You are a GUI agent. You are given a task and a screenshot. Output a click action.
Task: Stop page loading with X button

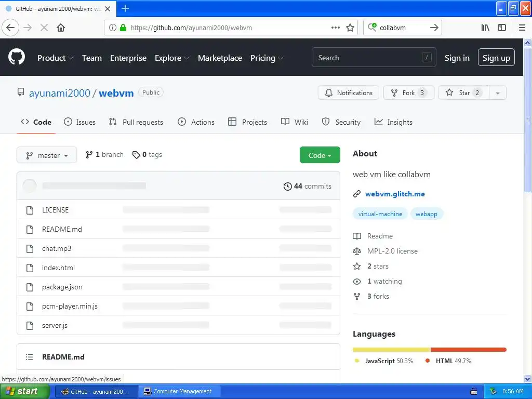[44, 28]
